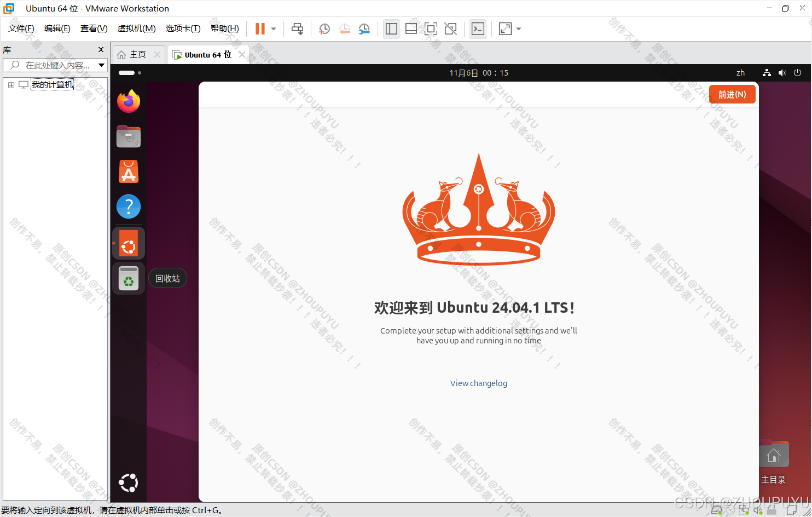Click the stretch guest display icon
The width and height of the screenshot is (812, 517).
tap(505, 29)
